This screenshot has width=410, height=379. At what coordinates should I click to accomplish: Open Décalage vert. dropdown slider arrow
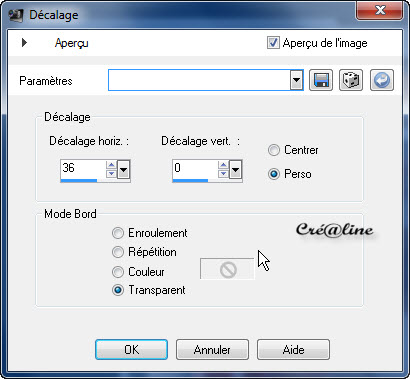pyautogui.click(x=235, y=170)
